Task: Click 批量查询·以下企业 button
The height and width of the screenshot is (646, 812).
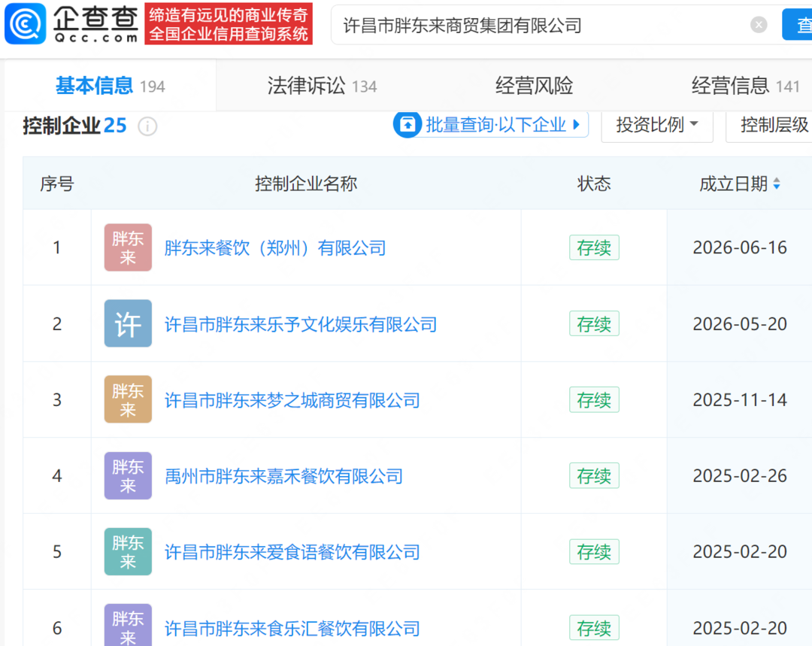Action: [490, 125]
